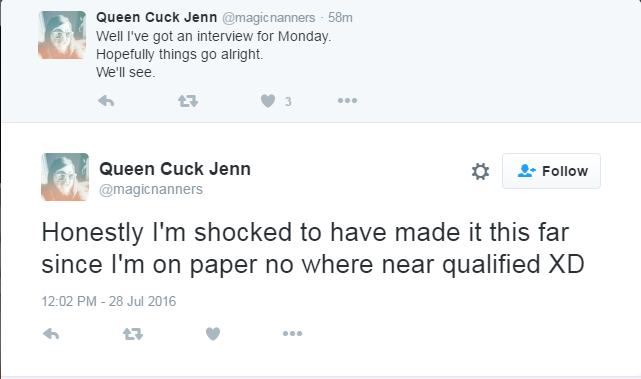The width and height of the screenshot is (641, 379).
Task: Open the main tweet's profile picture
Action: click(x=65, y=177)
